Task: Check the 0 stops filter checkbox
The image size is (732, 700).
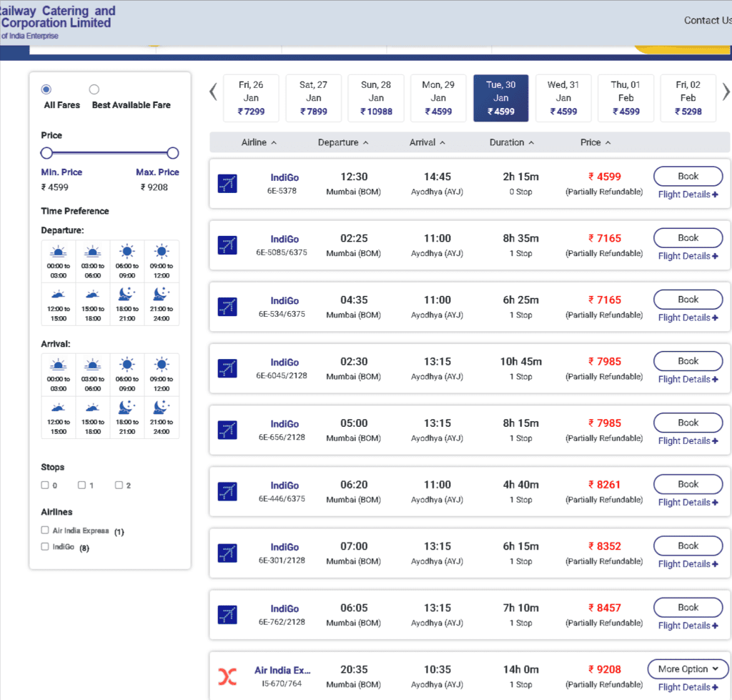Action: (x=45, y=485)
